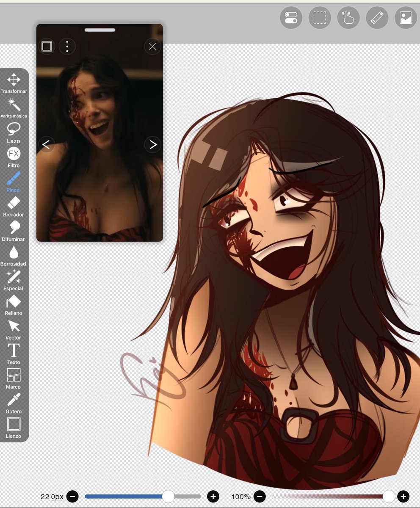This screenshot has width=420, height=508.
Task: Select the Varita mágica tool
Action: tap(14, 108)
